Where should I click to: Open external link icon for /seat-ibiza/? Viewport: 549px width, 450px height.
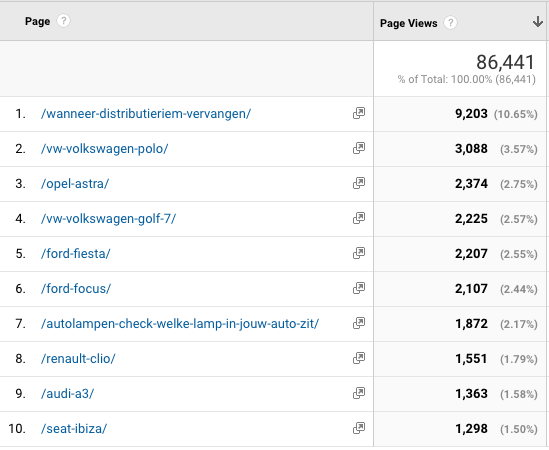pyautogui.click(x=359, y=428)
